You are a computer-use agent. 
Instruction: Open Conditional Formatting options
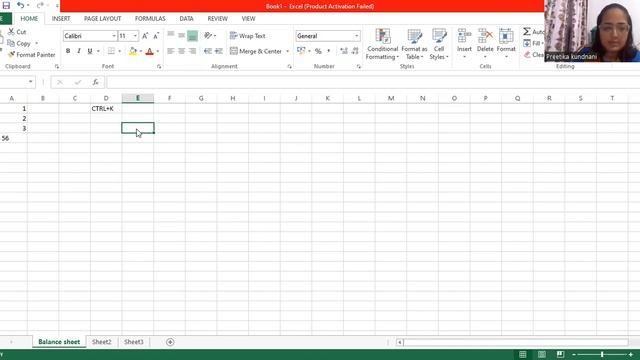(x=382, y=44)
